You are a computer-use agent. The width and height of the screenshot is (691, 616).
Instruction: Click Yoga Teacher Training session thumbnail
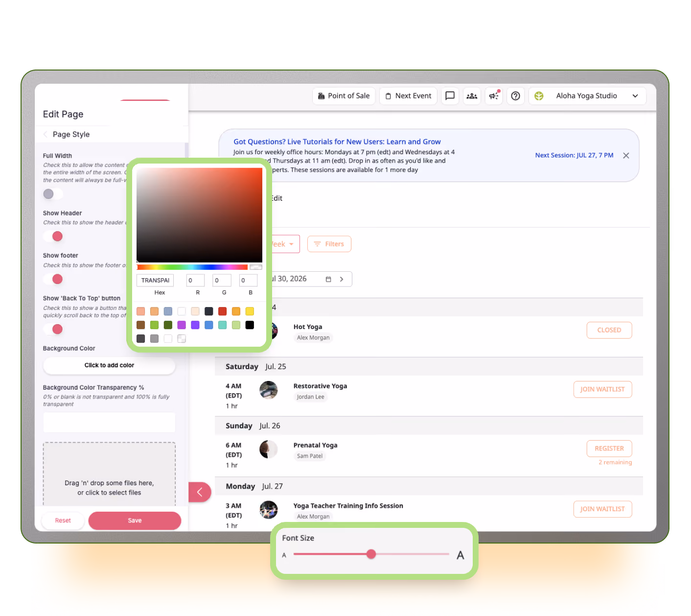[268, 510]
